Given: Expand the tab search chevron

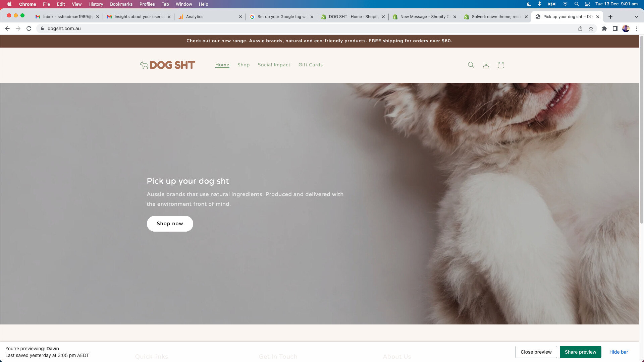Looking at the screenshot, I should (x=636, y=17).
